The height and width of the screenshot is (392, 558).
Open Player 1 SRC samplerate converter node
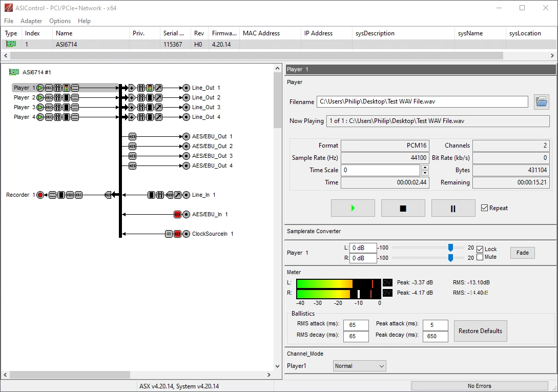[x=49, y=88]
